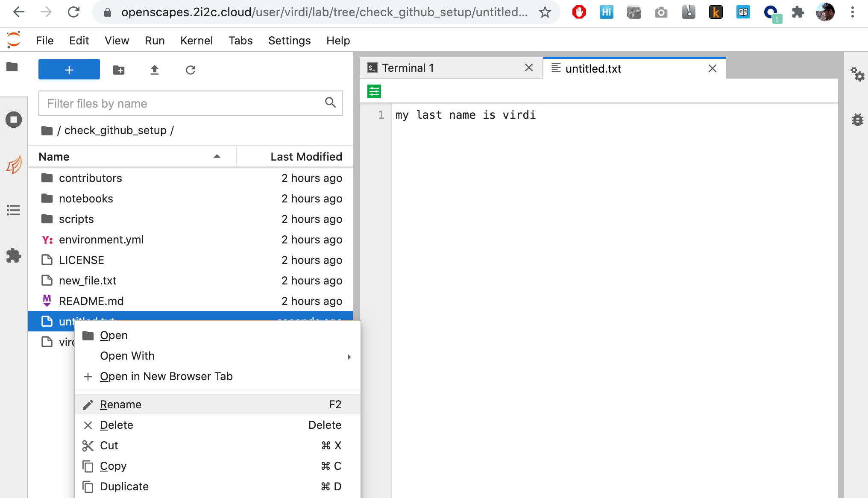Image resolution: width=868 pixels, height=498 pixels.
Task: Refresh the file browser listing
Action: (191, 70)
